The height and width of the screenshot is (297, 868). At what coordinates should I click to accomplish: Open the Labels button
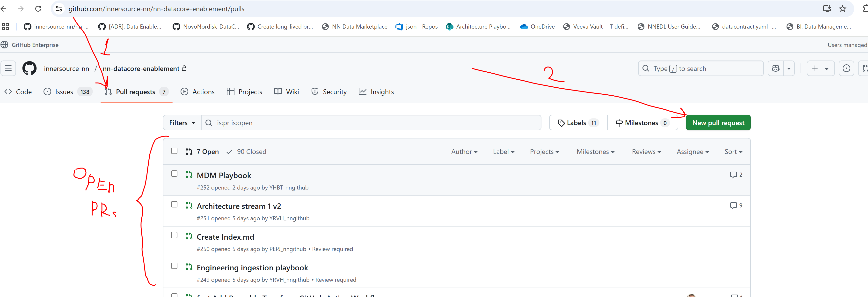tap(578, 123)
